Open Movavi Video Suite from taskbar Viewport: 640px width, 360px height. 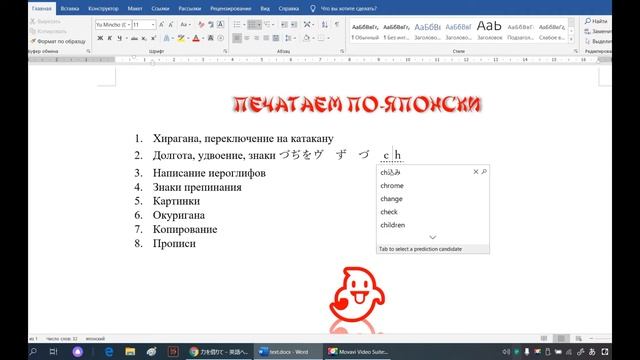(358, 351)
